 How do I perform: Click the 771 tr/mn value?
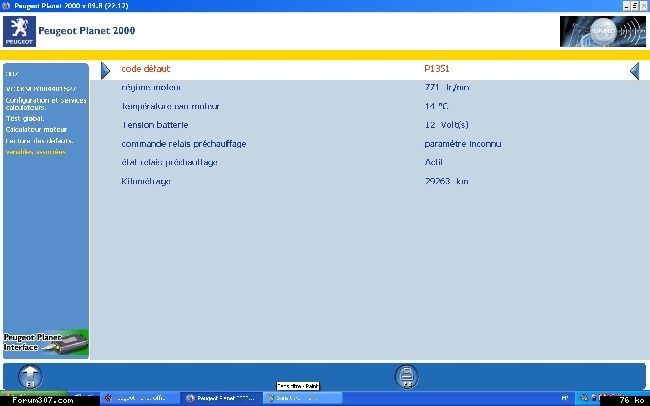pos(447,88)
